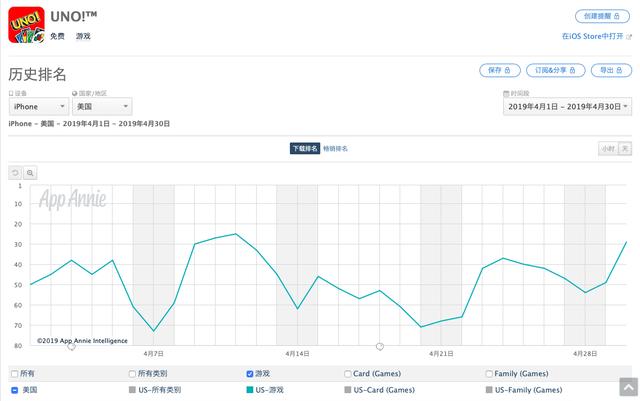Click the event marker near April 4
This screenshot has width=640, height=401.
click(71, 346)
